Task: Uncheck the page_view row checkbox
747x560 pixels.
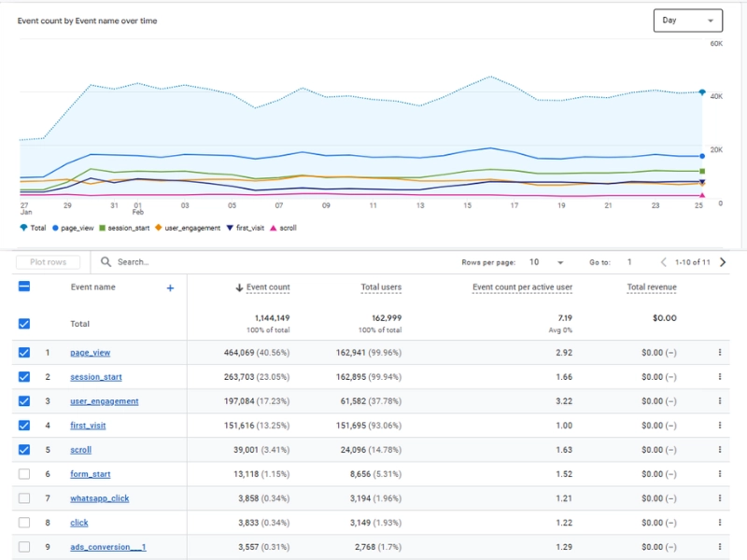Action: [24, 353]
